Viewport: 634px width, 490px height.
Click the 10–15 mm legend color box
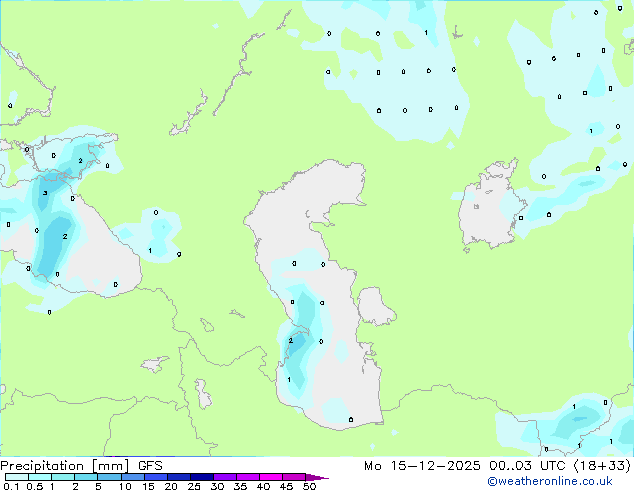[133, 477]
